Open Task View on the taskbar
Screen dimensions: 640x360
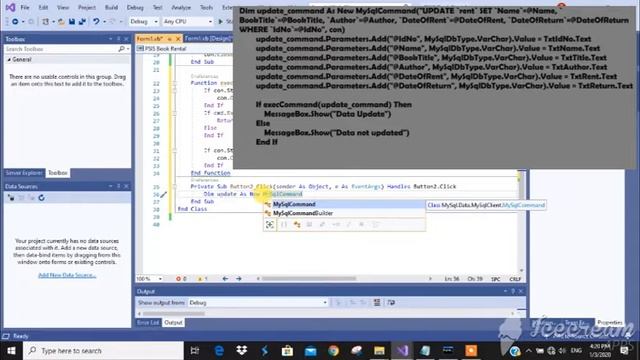[195, 351]
